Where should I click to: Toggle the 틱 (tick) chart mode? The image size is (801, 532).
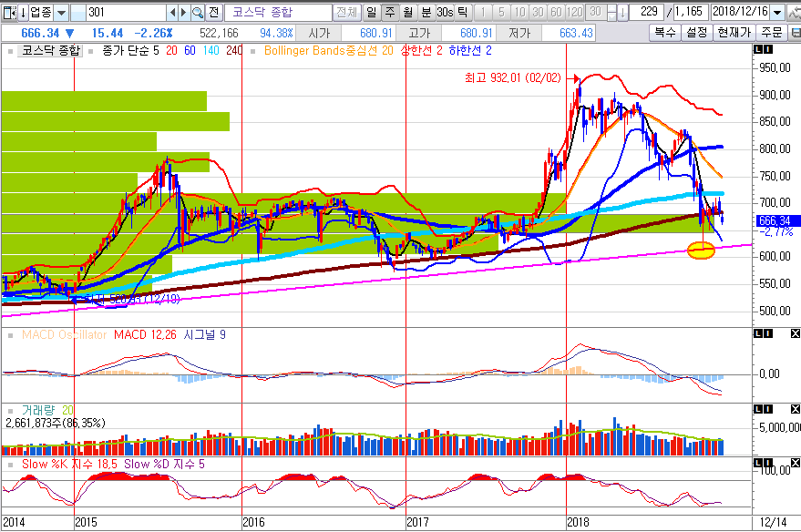(x=462, y=13)
